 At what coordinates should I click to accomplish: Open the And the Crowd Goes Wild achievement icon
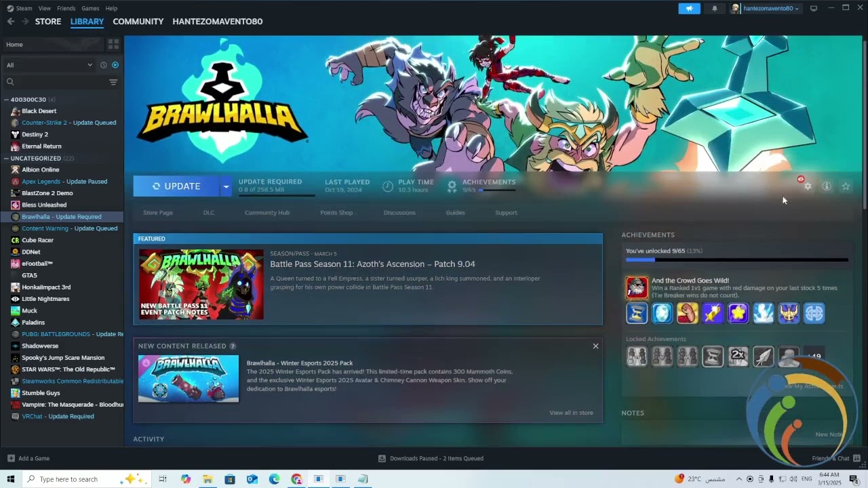tap(637, 287)
